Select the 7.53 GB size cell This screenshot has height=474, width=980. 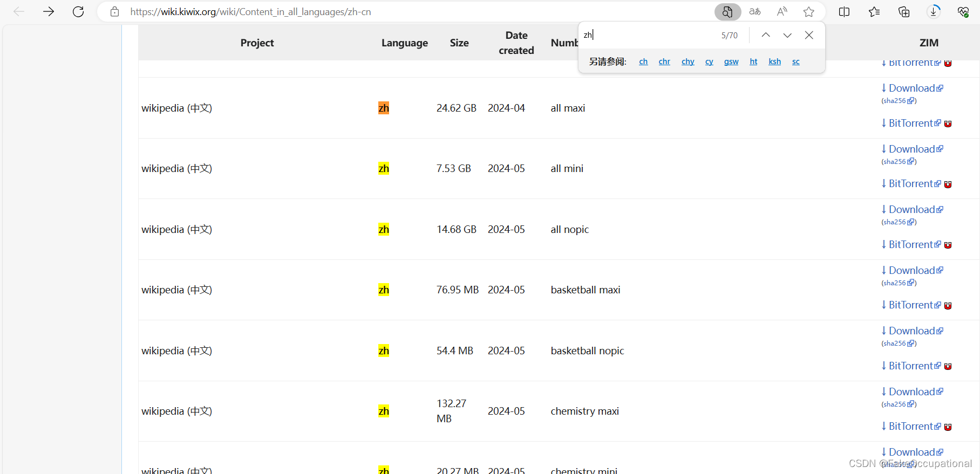(x=454, y=168)
